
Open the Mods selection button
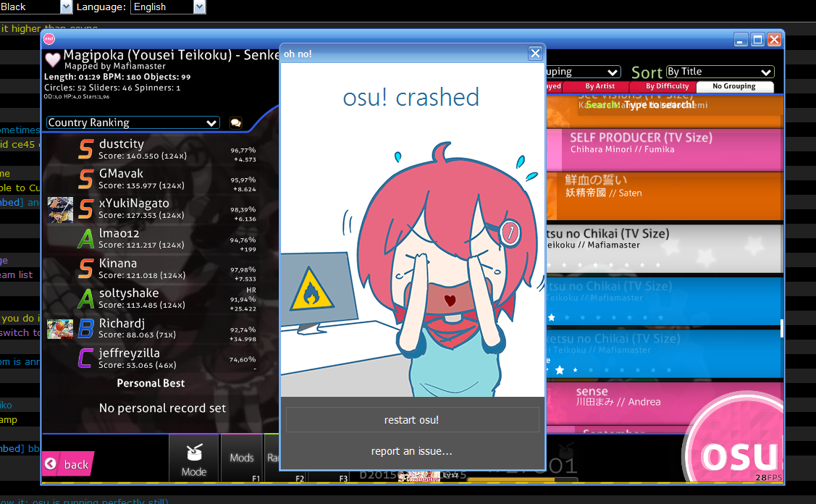[242, 458]
